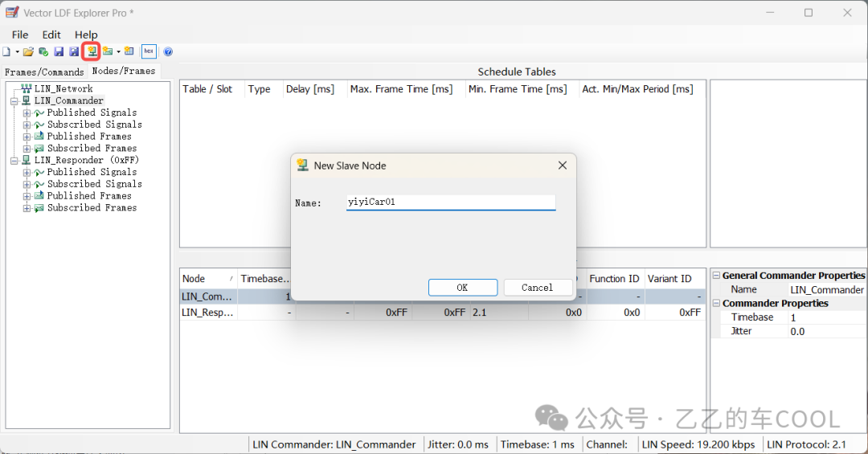This screenshot has height=454, width=868.
Task: Open the Help menu
Action: 86,35
